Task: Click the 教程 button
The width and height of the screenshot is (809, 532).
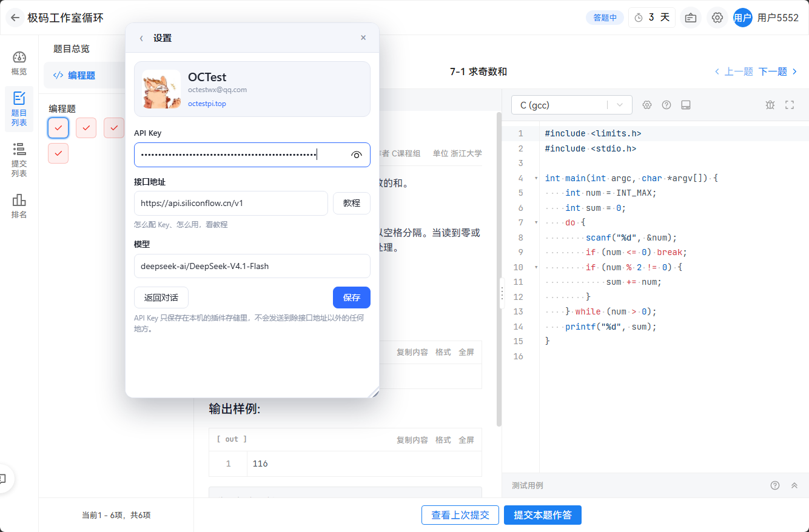Action: 352,203
